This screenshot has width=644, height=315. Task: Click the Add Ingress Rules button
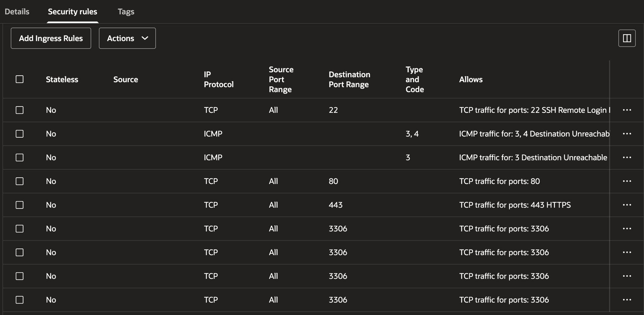point(51,38)
